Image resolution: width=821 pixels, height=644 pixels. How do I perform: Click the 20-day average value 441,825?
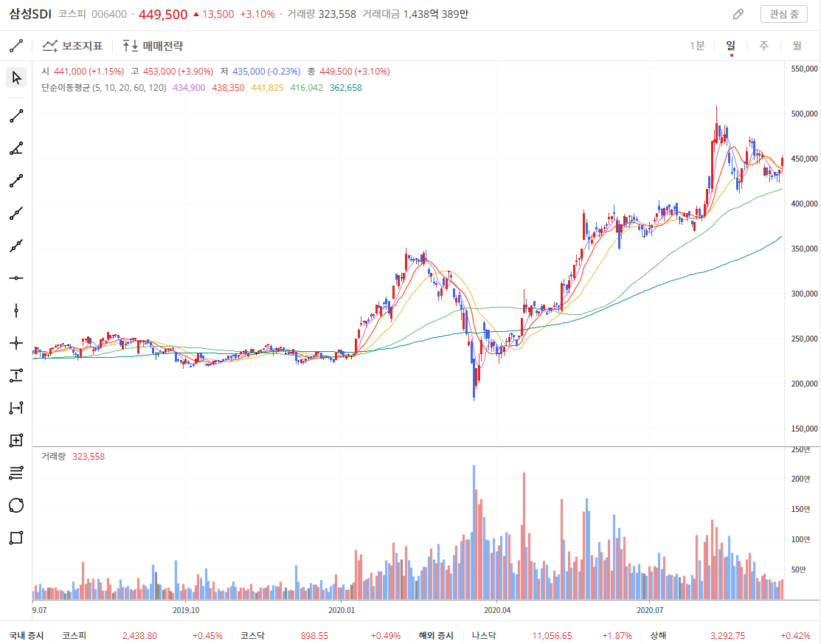click(x=267, y=88)
